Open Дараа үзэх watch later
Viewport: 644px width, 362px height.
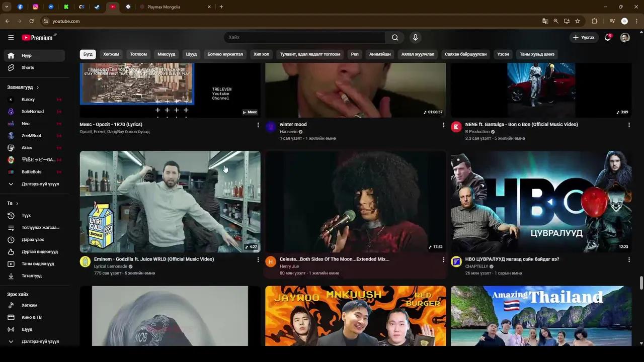click(34, 240)
